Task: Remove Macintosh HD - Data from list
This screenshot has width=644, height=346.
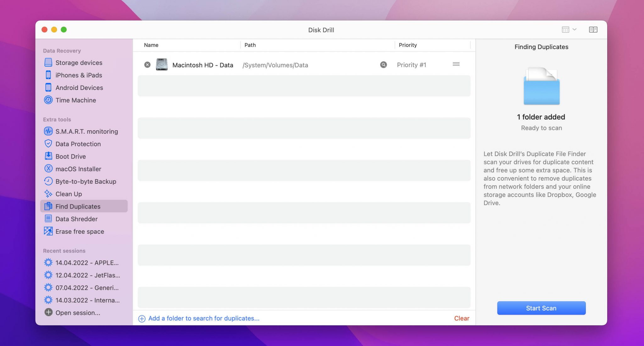Action: [147, 65]
